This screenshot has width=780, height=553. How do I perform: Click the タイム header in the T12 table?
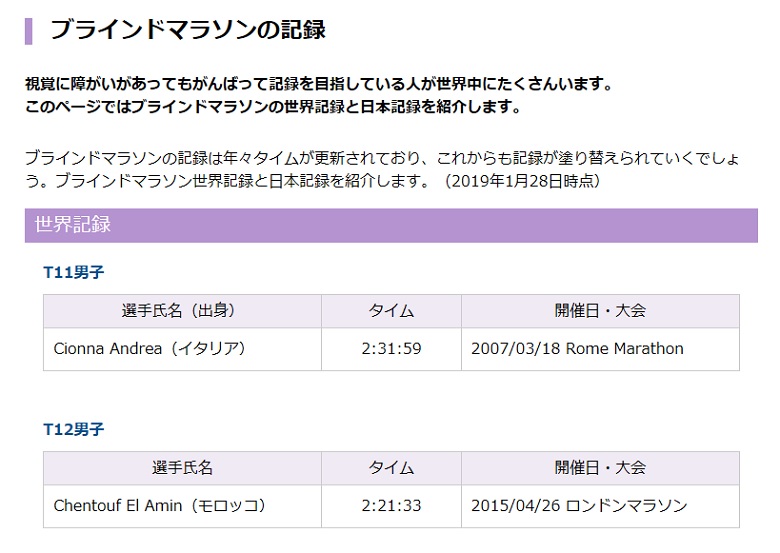coord(391,468)
